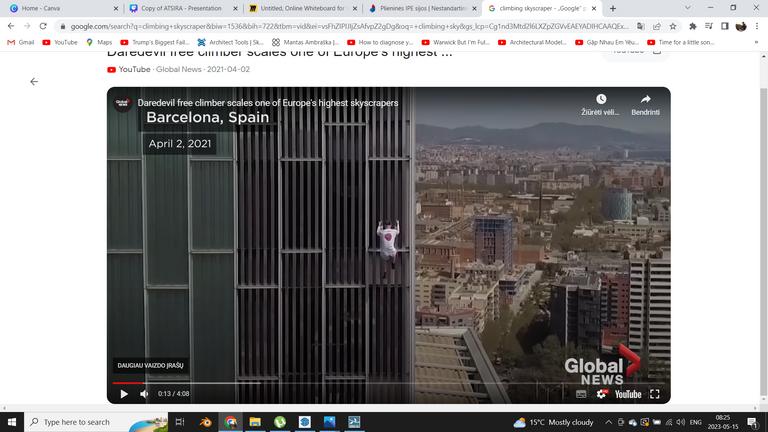Open the Chrome three-dot menu
This screenshot has height=432, width=768.
coord(757,26)
